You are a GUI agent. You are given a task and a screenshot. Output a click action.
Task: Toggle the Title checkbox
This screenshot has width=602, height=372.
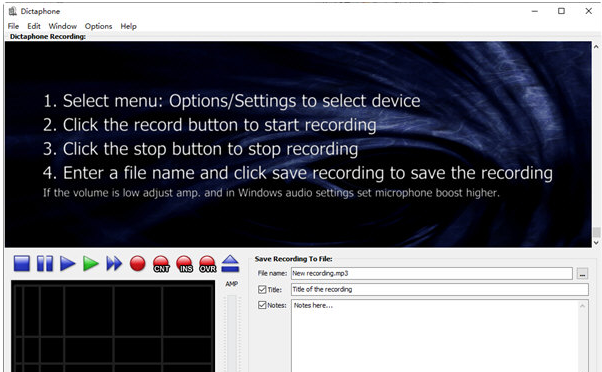click(262, 289)
